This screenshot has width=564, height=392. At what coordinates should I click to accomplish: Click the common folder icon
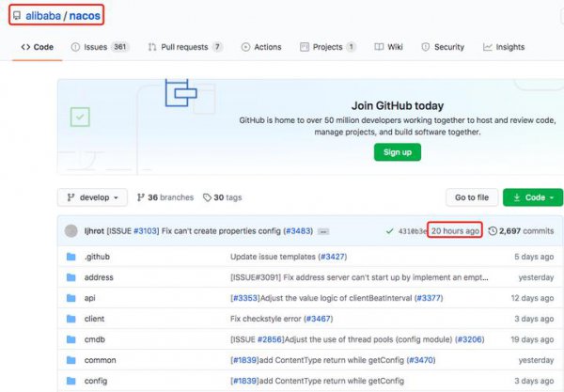click(x=71, y=360)
